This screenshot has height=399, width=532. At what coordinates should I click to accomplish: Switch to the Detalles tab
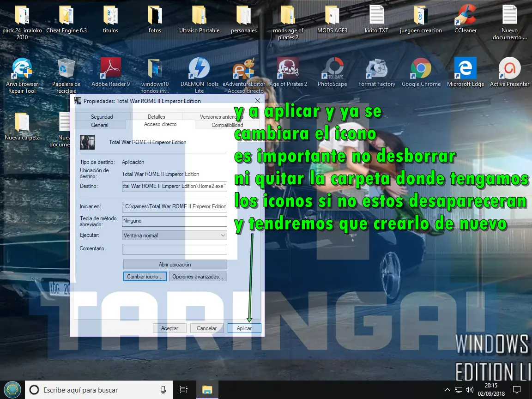(157, 117)
